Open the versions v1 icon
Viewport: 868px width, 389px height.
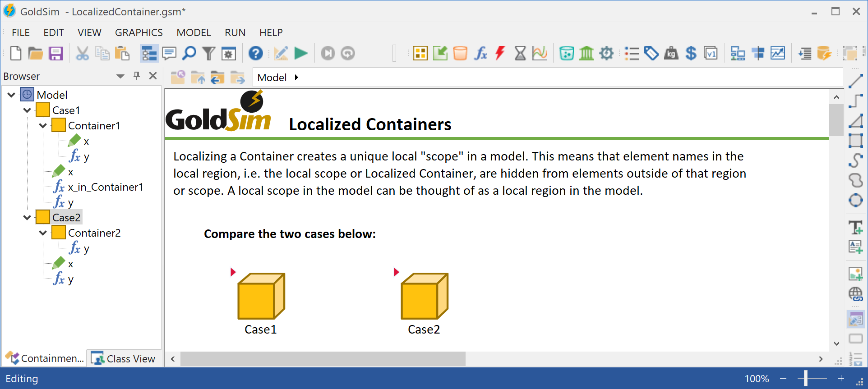coord(711,53)
